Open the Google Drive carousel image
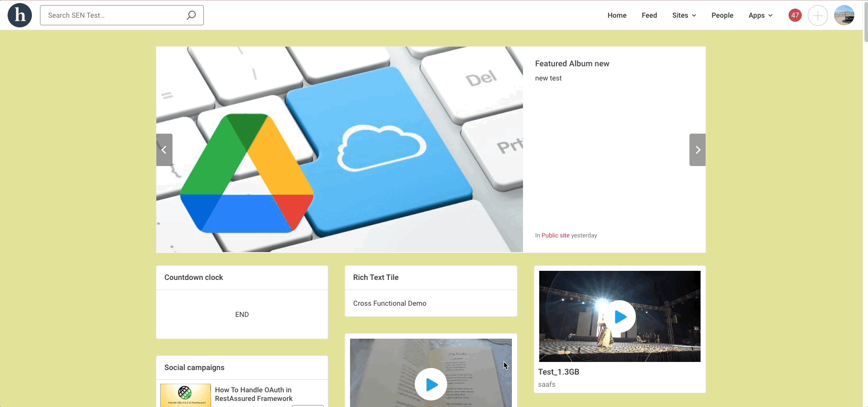Image resolution: width=868 pixels, height=407 pixels. click(x=339, y=149)
